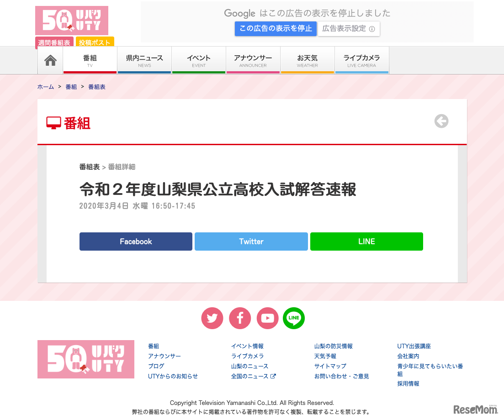
Task: Click the YouTube icon in the footer
Action: coord(267,318)
